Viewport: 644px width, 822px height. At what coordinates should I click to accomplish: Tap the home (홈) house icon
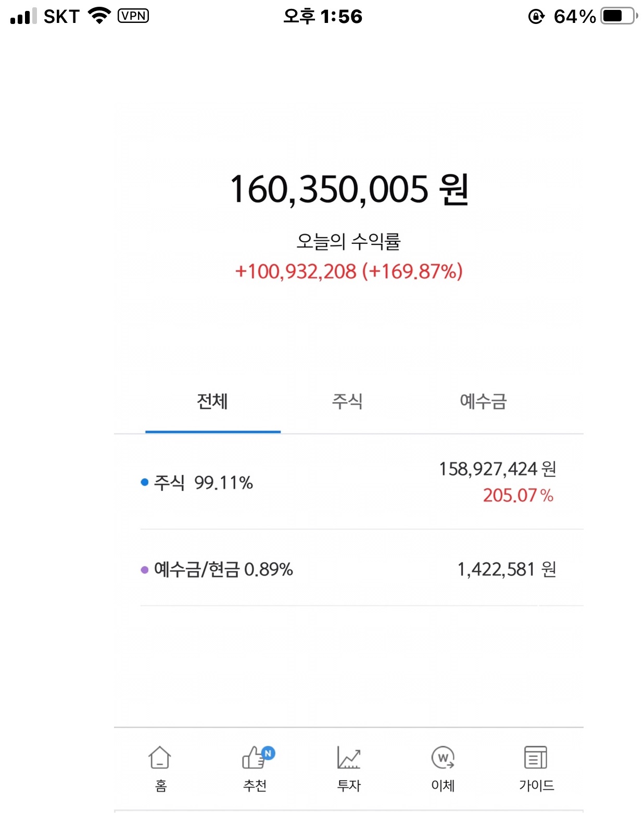click(160, 758)
